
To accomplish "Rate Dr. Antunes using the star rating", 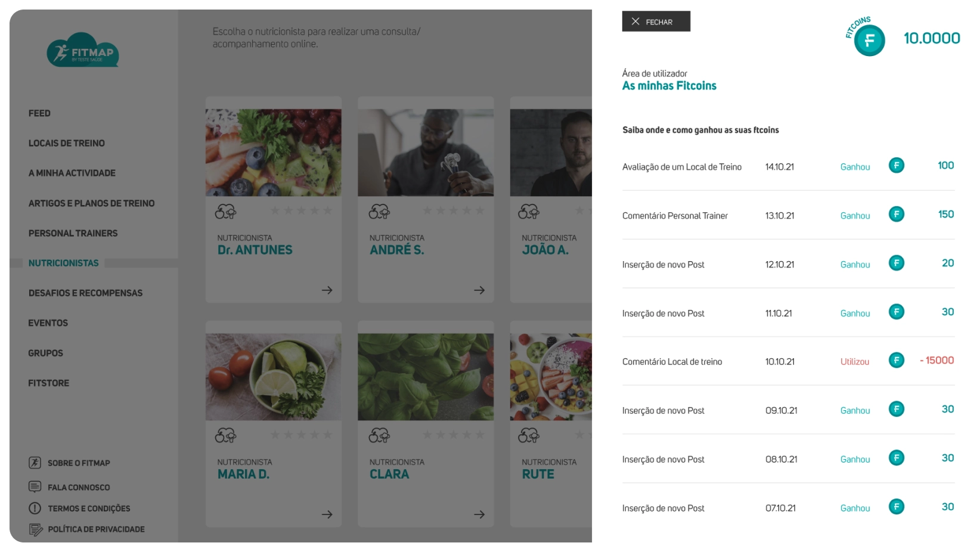I will coord(301,210).
